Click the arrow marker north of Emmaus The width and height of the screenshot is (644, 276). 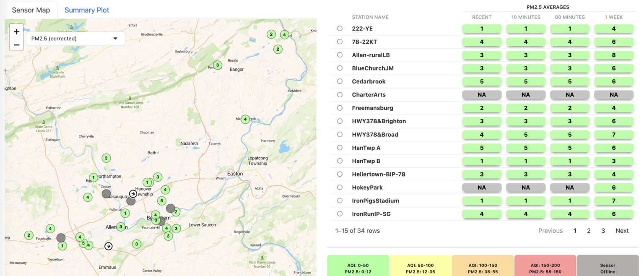109,246
